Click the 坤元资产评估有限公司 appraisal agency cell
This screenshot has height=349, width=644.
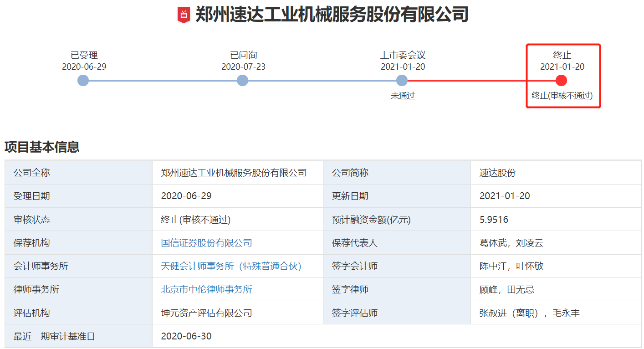point(206,313)
